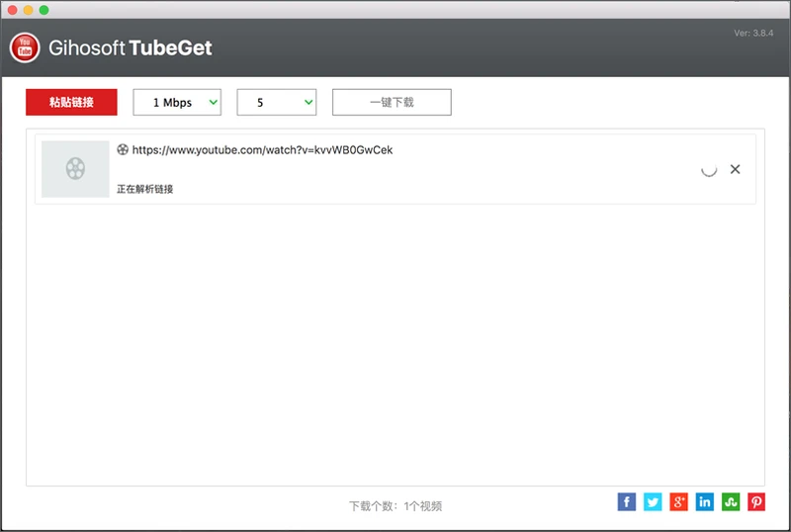The width and height of the screenshot is (791, 532).
Task: Click the film reel icon beside the YouTube URL
Action: click(123, 149)
